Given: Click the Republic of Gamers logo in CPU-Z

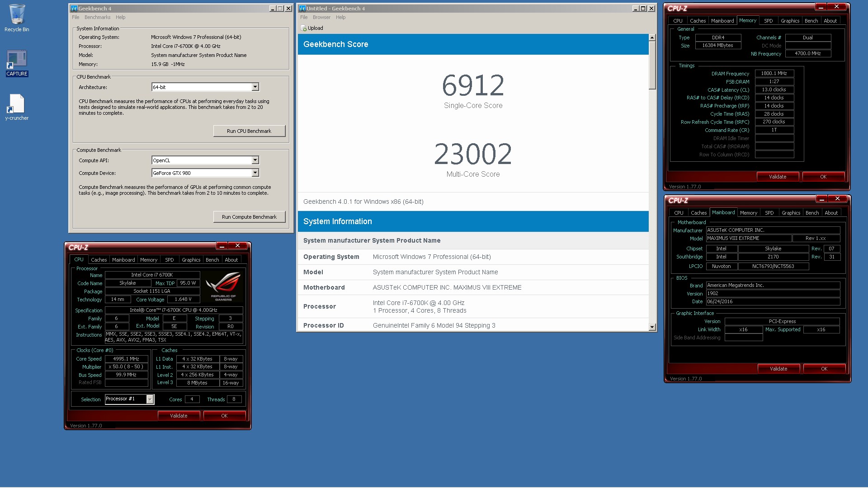Looking at the screenshot, I should click(223, 286).
